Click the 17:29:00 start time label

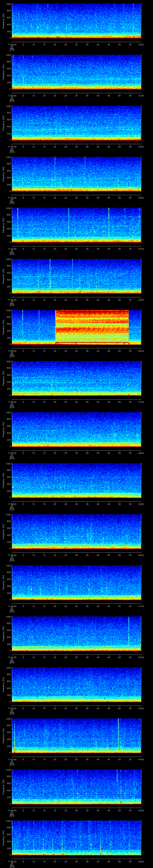tap(12, 44)
